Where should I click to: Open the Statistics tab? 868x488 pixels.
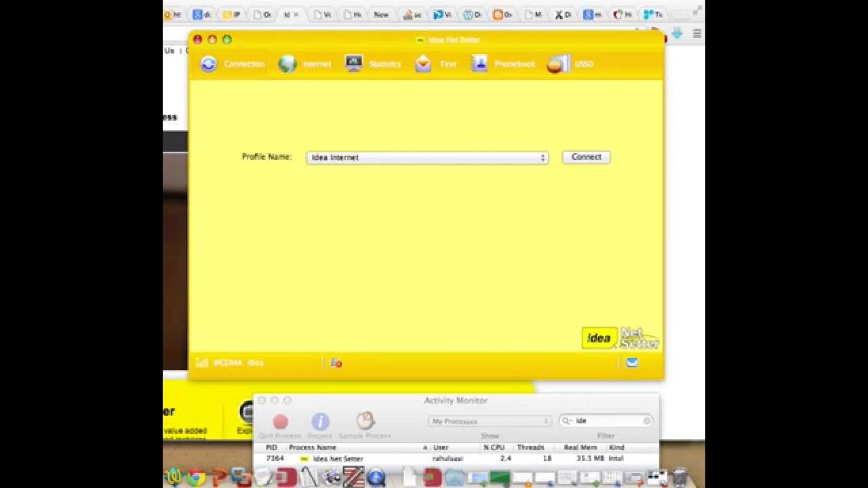373,64
